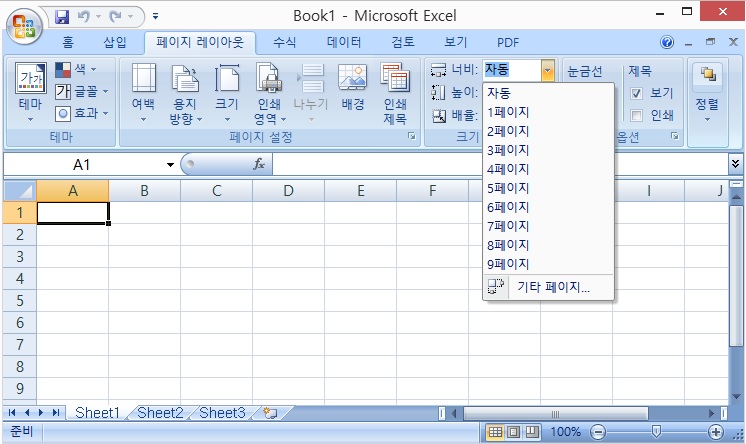
Task: Open the Margins (여백) menu
Action: [143, 92]
